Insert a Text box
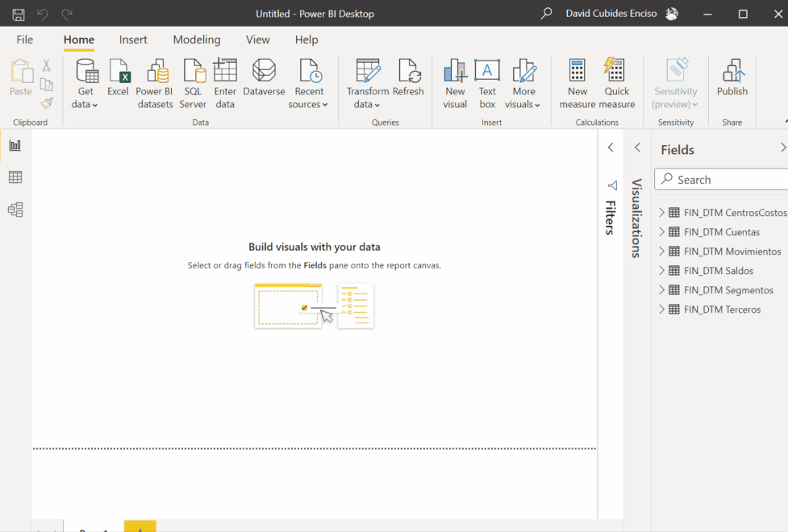Viewport: 788px width, 532px height. [487, 84]
